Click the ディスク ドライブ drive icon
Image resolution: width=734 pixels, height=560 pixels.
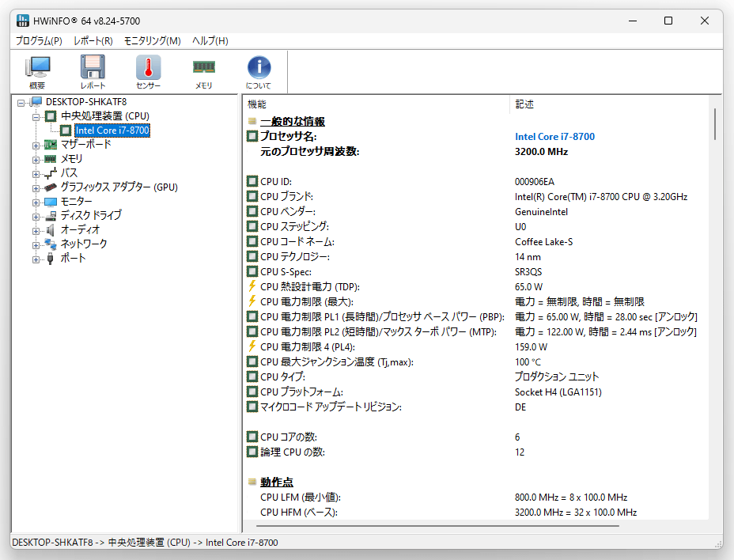point(51,216)
